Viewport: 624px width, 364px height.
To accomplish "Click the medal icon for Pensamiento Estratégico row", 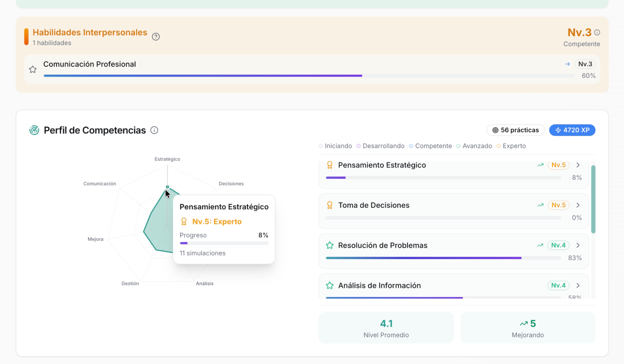I will pyautogui.click(x=330, y=165).
